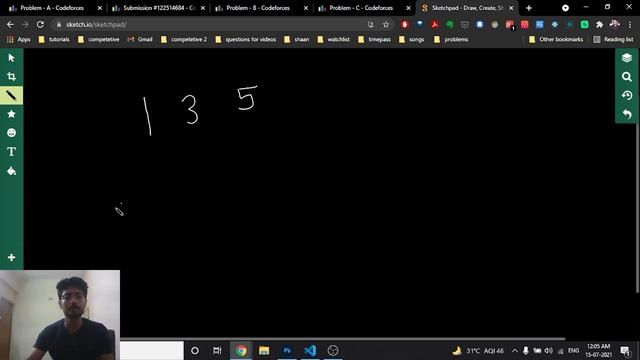Open the history clock icon

click(627, 95)
